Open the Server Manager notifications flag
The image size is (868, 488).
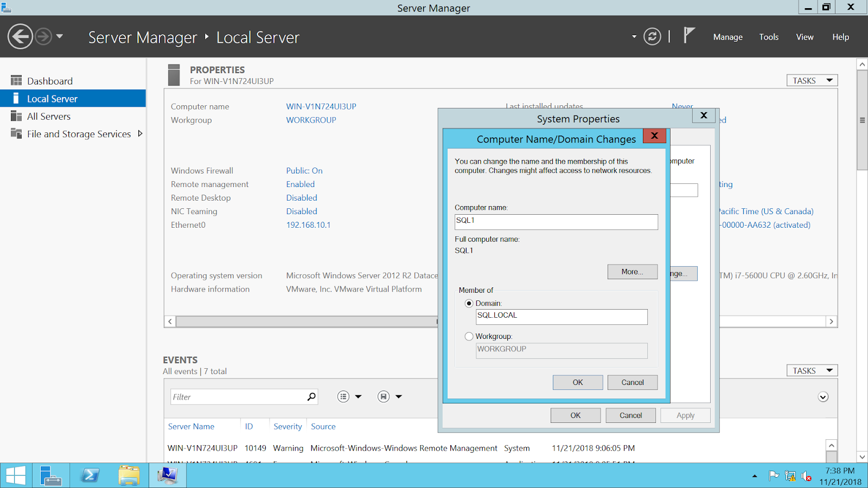[689, 36]
